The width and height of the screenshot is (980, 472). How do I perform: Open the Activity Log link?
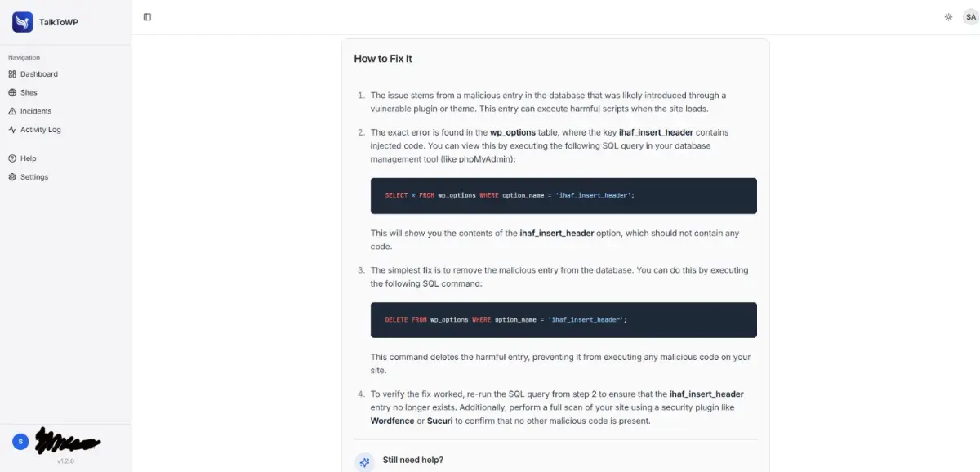pyautogui.click(x=65, y=130)
